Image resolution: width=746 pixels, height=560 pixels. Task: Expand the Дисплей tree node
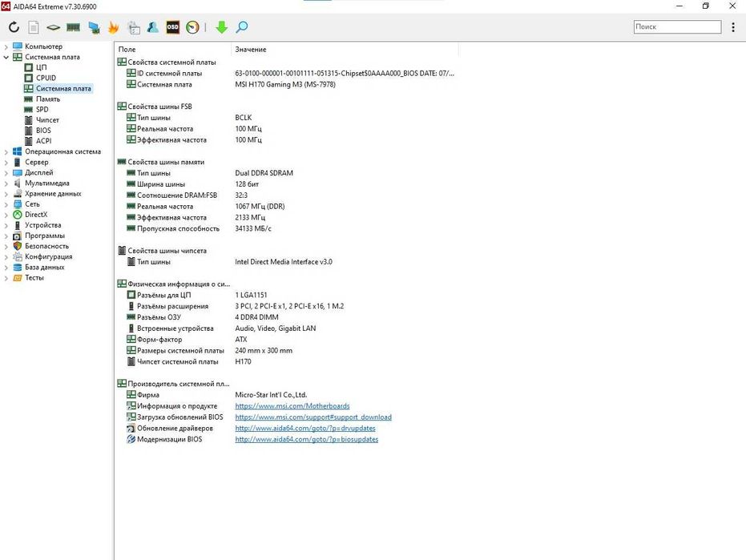coord(6,173)
